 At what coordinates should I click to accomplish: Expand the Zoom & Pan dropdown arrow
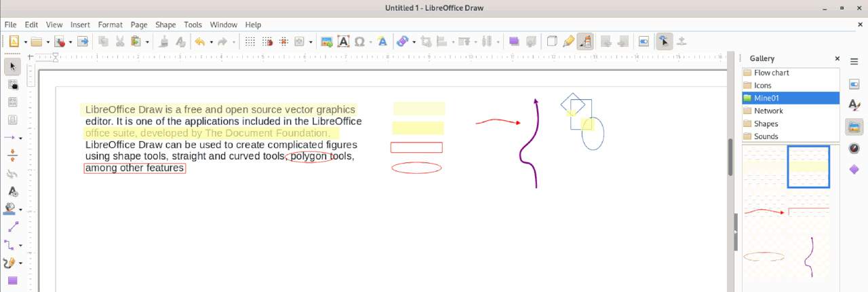[x=311, y=42]
